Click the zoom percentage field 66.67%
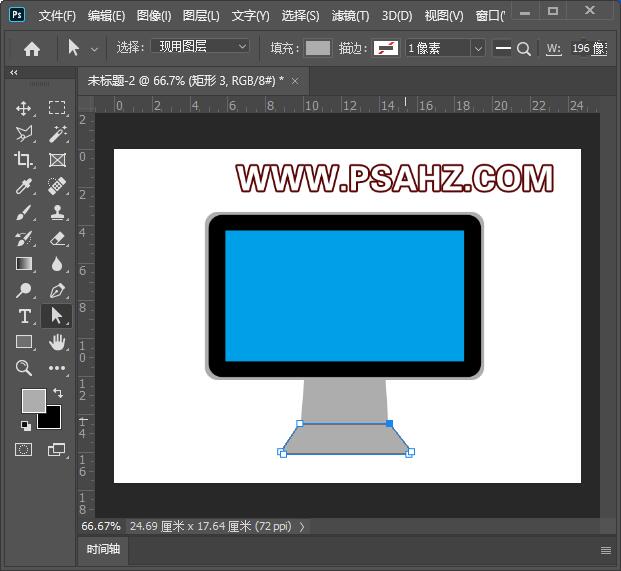The height and width of the screenshot is (571, 621). (101, 526)
